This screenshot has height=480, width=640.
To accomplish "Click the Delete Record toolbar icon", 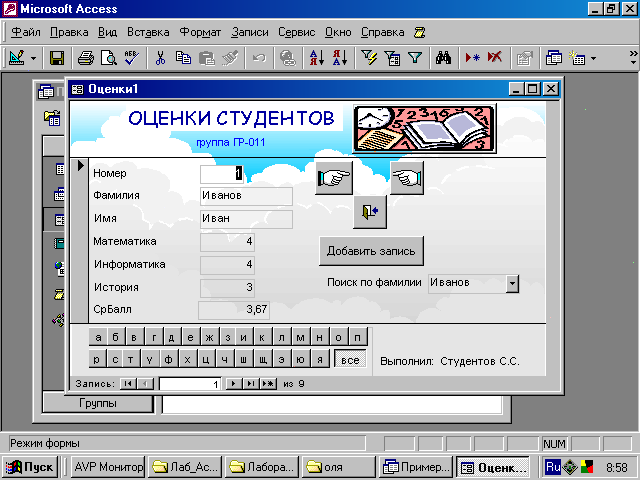I will pos(495,58).
